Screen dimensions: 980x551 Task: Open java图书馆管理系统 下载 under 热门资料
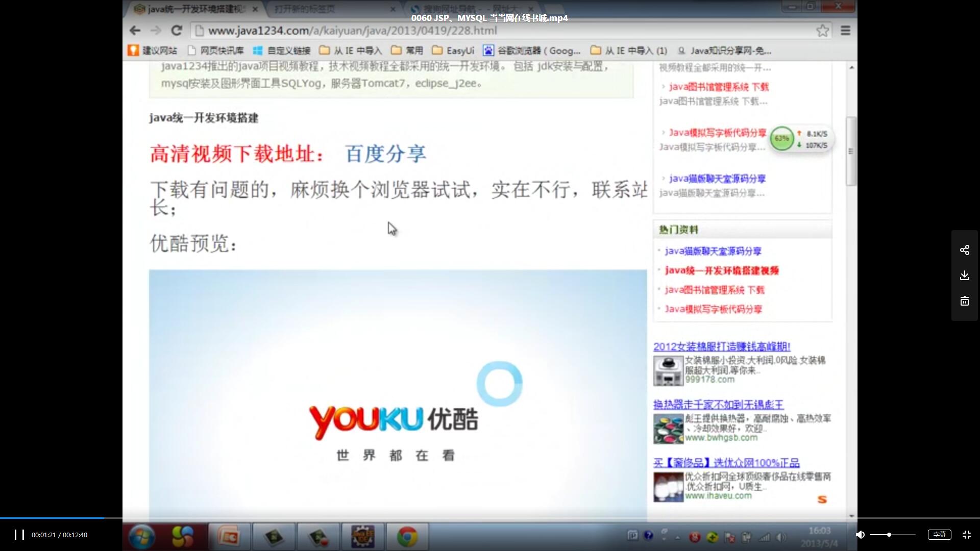[x=715, y=290]
